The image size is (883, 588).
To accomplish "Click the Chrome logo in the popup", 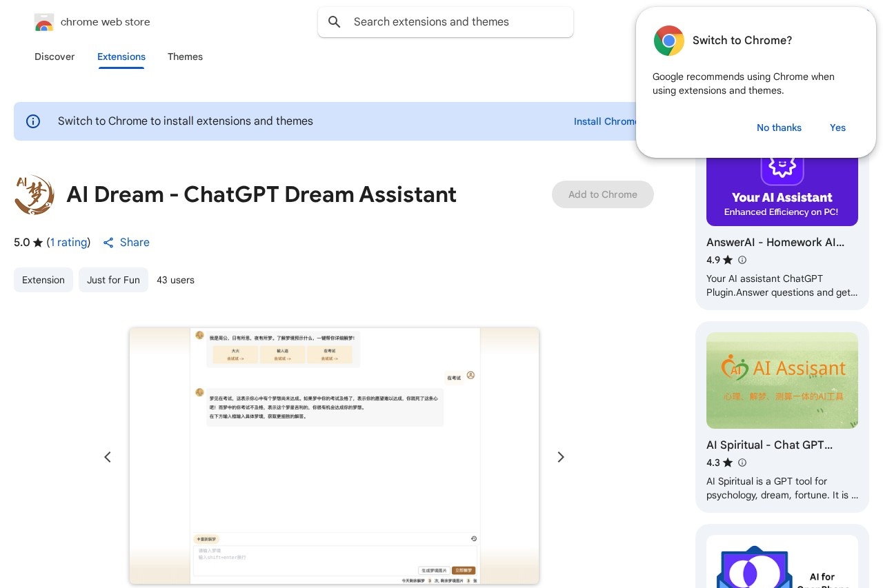I will tap(668, 41).
